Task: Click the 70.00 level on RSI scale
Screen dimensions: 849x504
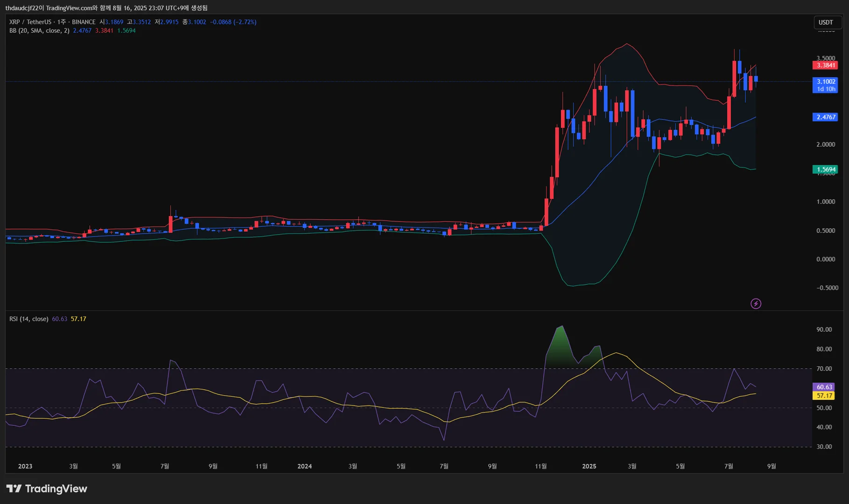Action: [824, 369]
